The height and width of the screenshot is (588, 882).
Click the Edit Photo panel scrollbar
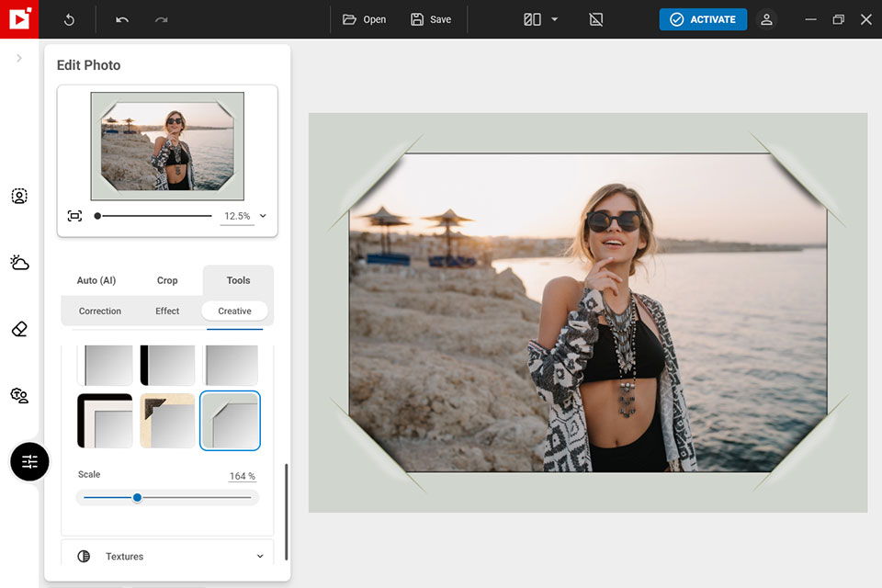pyautogui.click(x=287, y=512)
